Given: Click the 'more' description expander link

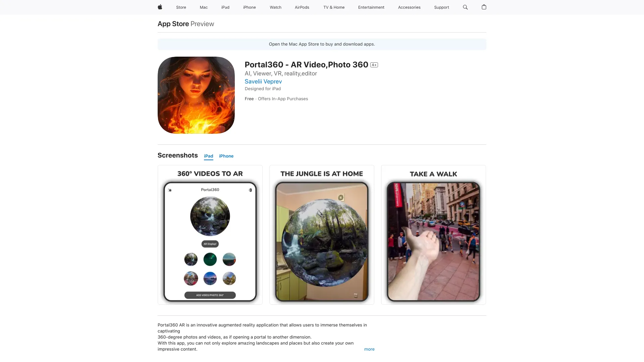Looking at the screenshot, I should pyautogui.click(x=369, y=349).
